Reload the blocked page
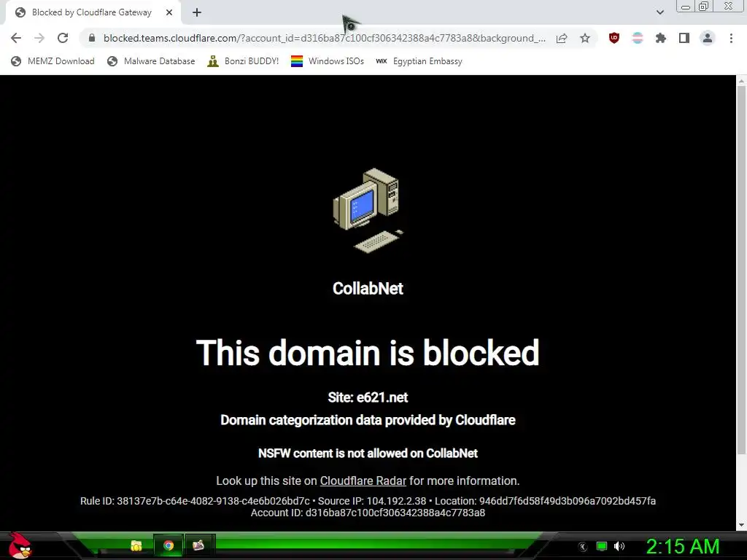This screenshot has width=747, height=560. [x=63, y=38]
